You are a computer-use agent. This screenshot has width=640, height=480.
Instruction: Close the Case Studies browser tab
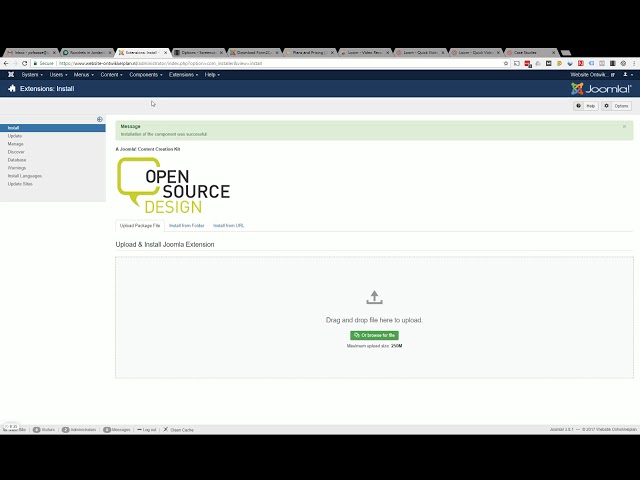click(x=553, y=53)
